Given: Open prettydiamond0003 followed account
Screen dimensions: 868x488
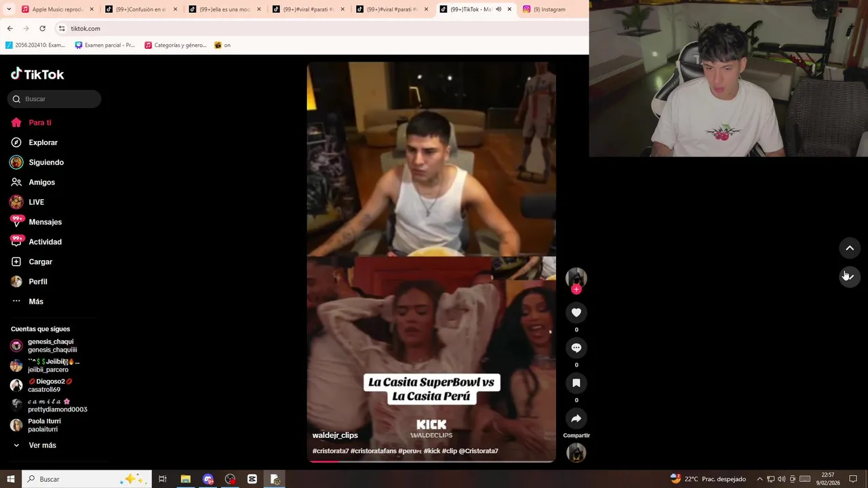Looking at the screenshot, I should pyautogui.click(x=49, y=405).
